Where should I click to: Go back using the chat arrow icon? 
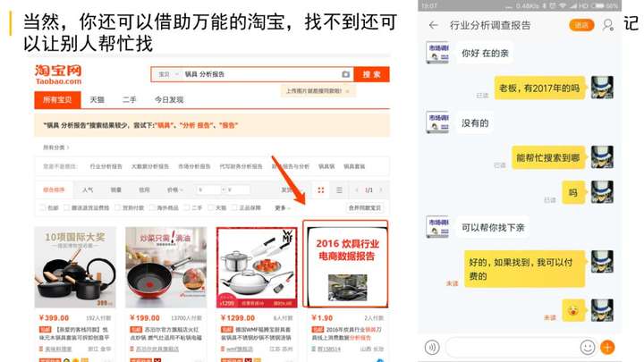coord(433,25)
